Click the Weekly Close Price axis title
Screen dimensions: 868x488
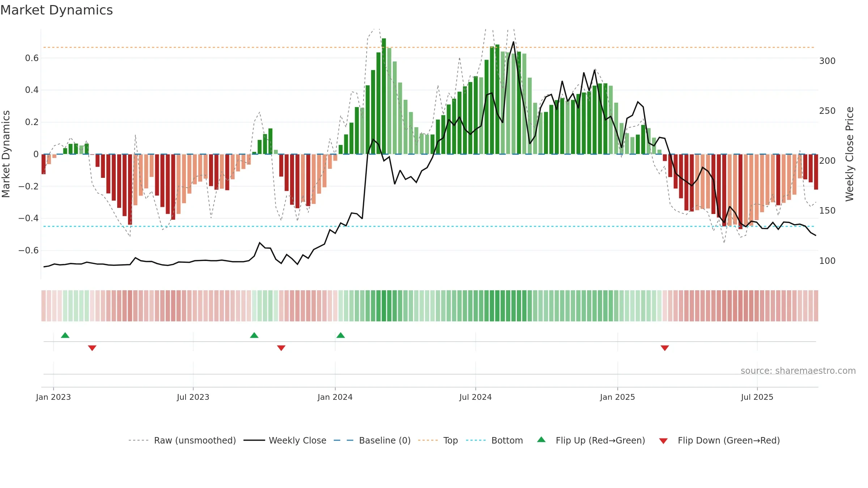850,154
